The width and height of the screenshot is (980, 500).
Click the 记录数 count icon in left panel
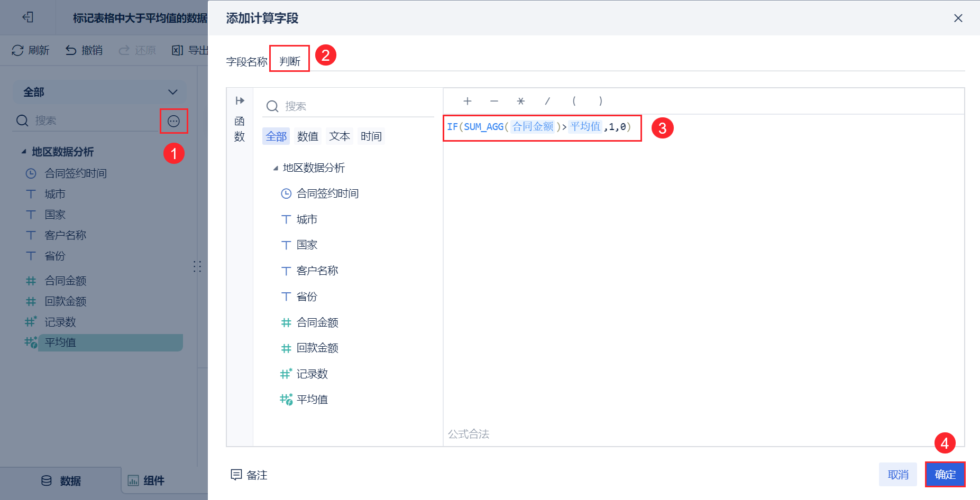31,322
